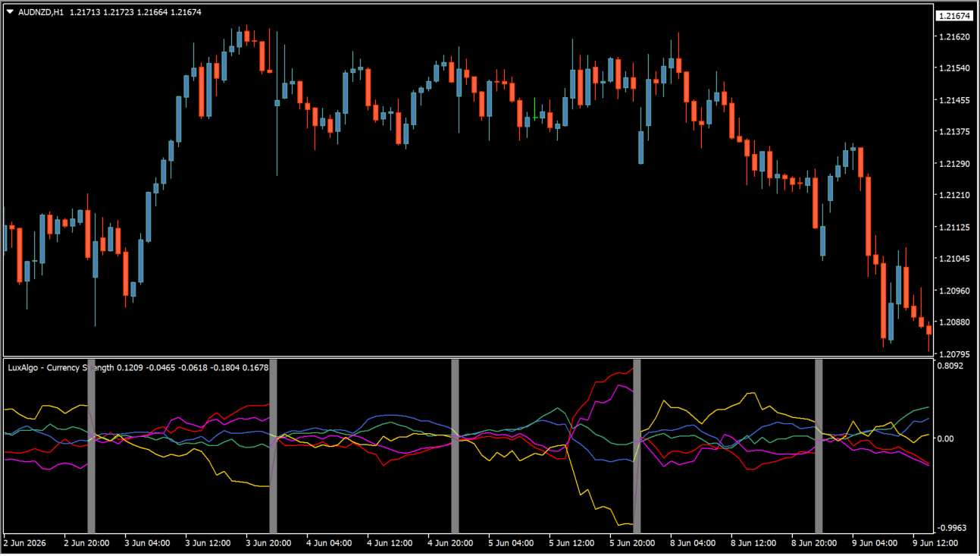
Task: Select the 0.00 indicator zero level label
Action: (x=947, y=438)
